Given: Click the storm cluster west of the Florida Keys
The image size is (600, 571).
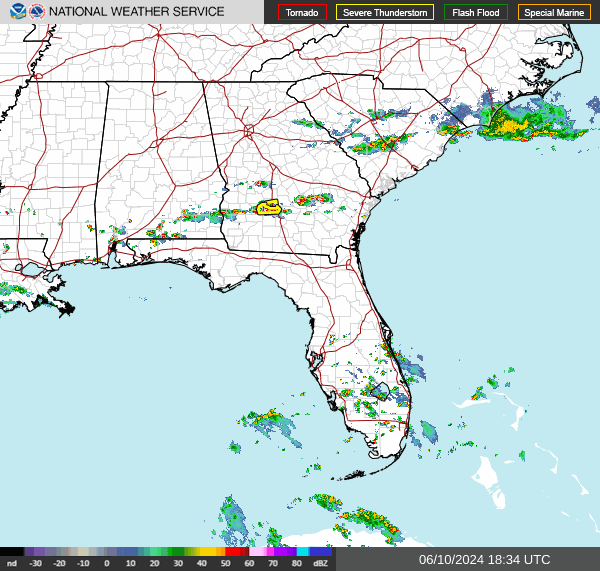Looking at the screenshot, I should click(272, 425).
